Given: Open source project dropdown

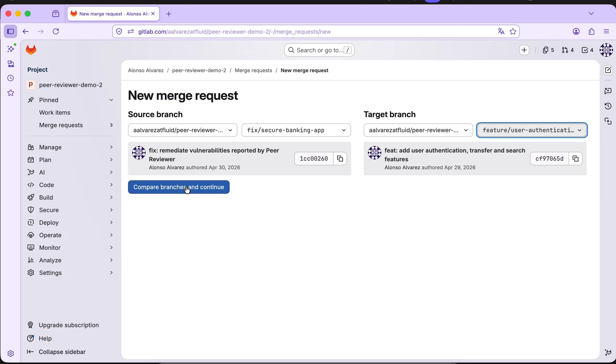Looking at the screenshot, I should (x=182, y=130).
